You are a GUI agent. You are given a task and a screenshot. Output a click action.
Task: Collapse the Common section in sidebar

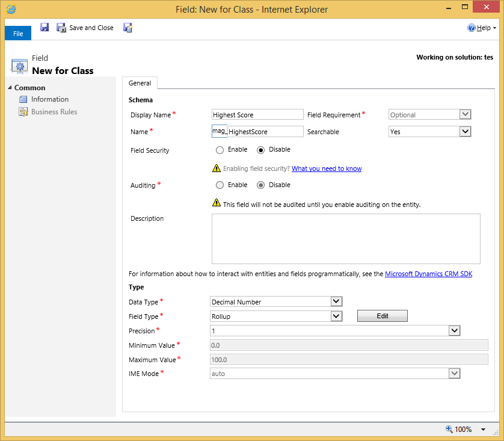pos(10,88)
